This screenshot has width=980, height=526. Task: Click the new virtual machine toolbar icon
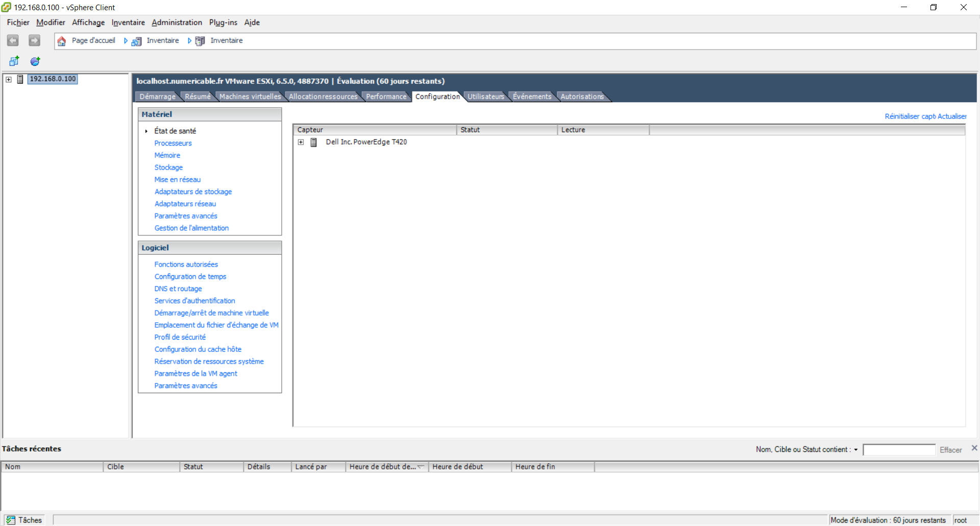14,61
